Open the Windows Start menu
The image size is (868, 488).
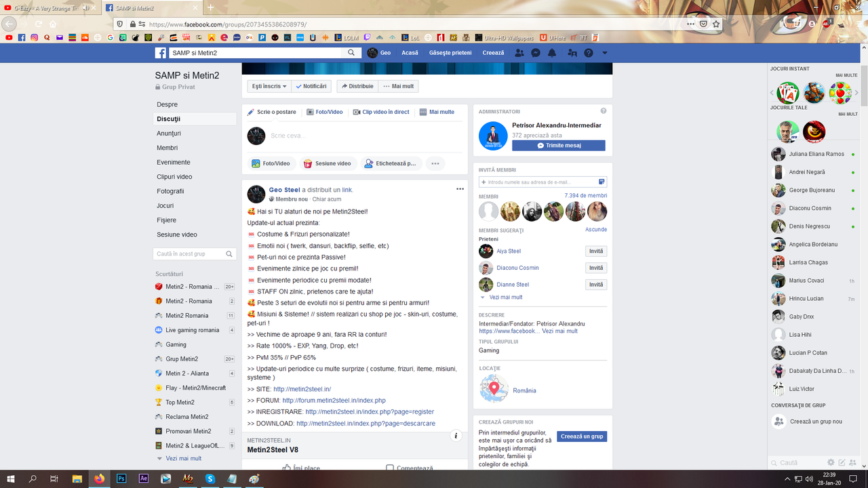point(11,479)
